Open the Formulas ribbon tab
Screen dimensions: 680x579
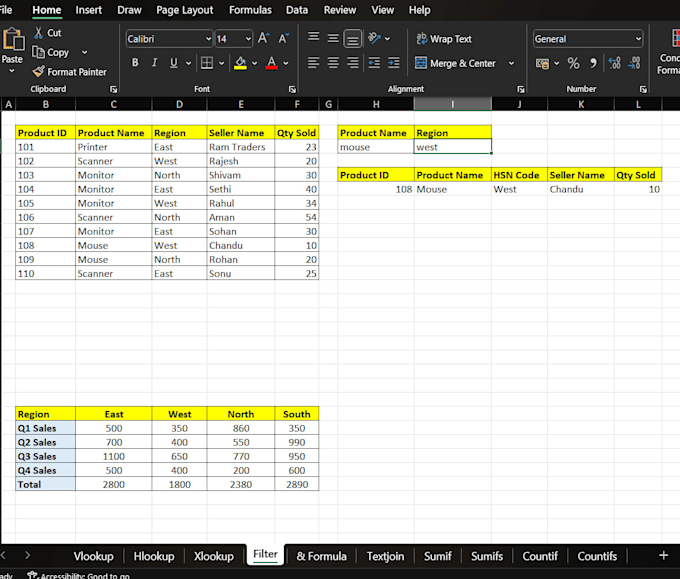(x=250, y=10)
